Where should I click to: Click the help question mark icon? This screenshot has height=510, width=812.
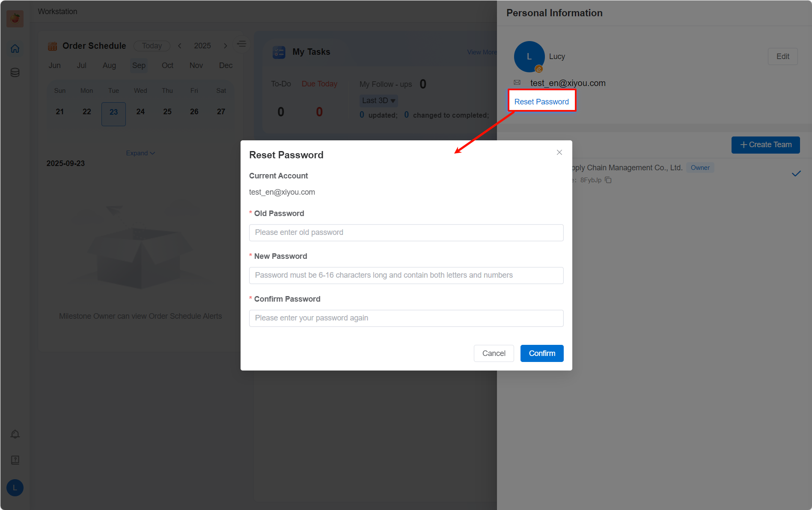tap(15, 460)
